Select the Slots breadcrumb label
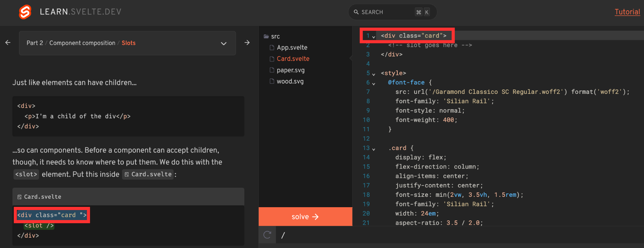The width and height of the screenshot is (644, 248). 129,43
